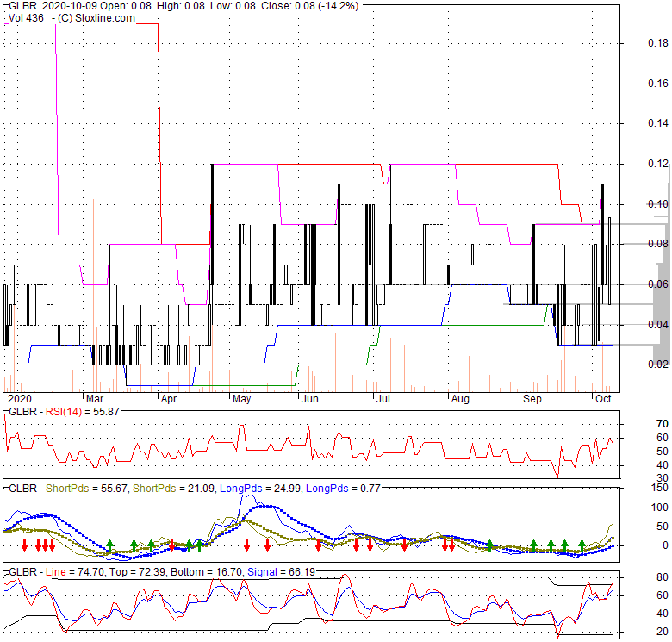Click the 0.14 price axis label
This screenshot has width=672, height=642.
(x=658, y=123)
